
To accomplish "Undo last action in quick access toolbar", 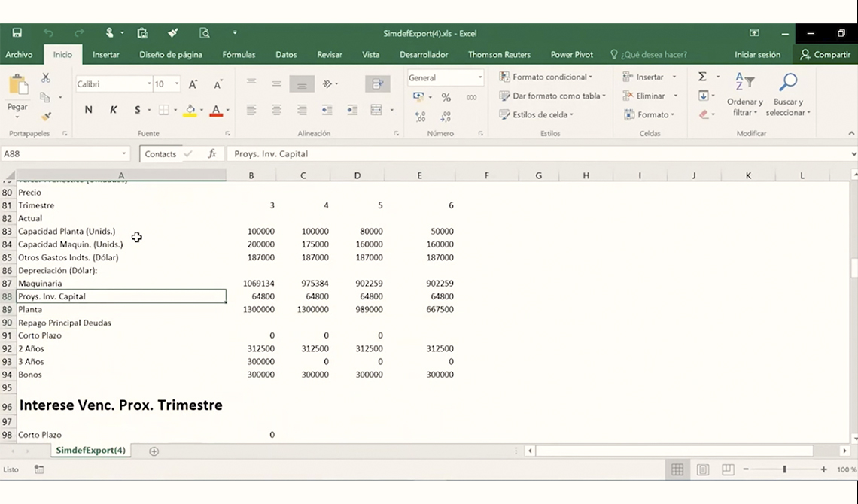I will tap(48, 33).
